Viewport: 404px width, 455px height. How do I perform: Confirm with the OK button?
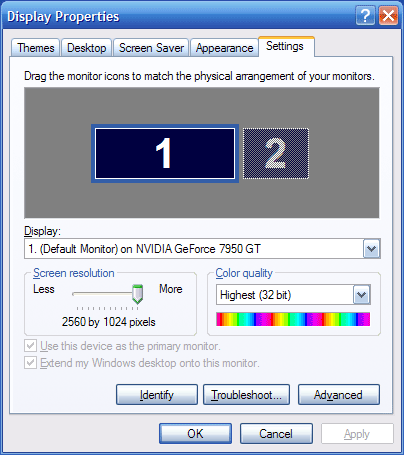195,434
